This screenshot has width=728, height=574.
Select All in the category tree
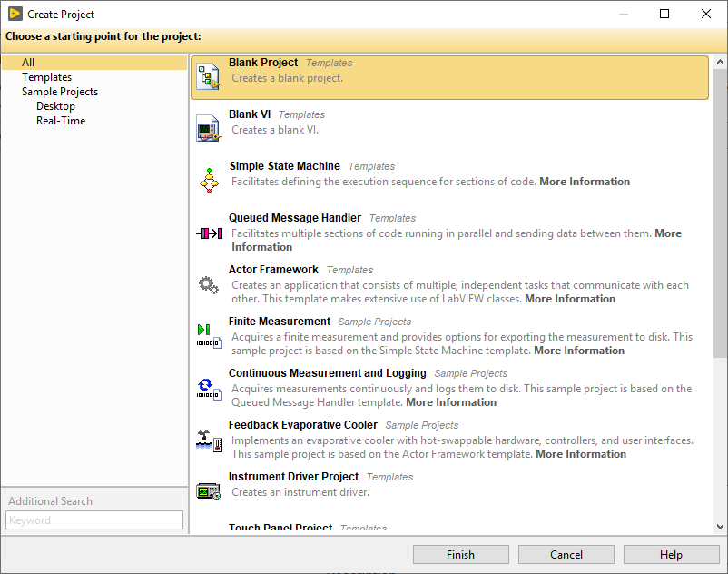tap(28, 63)
